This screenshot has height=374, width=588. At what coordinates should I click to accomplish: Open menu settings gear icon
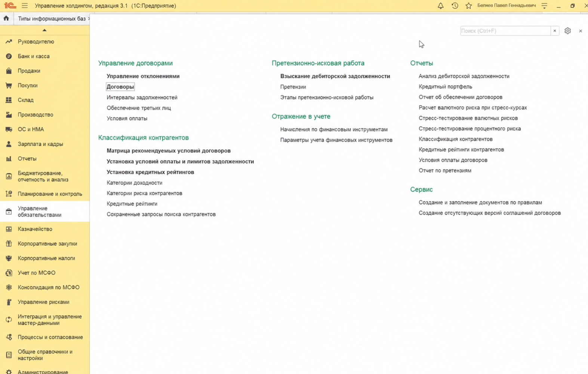(567, 31)
